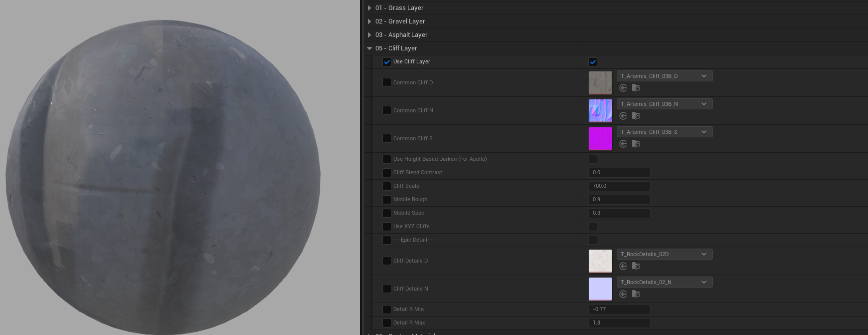Browse to Common Cliff N texture asset
The width and height of the screenshot is (868, 335).
(636, 116)
